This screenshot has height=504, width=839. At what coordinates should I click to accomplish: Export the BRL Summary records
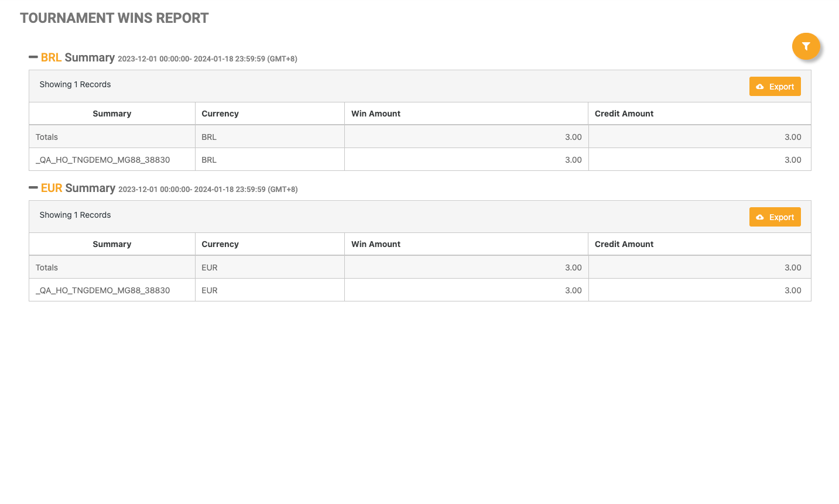point(775,87)
